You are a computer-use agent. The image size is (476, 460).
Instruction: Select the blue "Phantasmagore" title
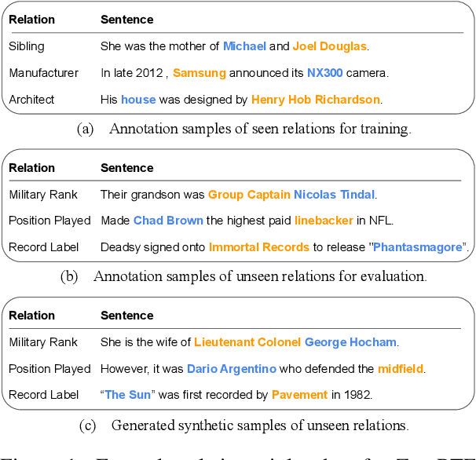tap(417, 247)
